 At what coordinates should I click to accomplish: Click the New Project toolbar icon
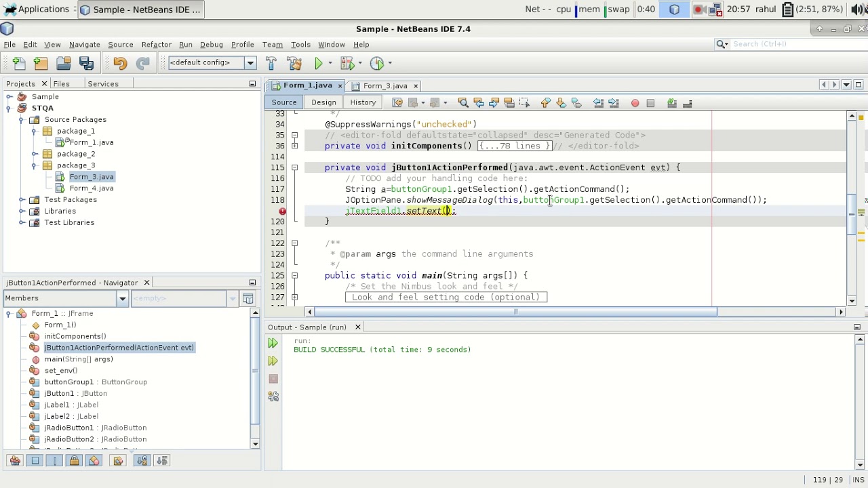click(41, 63)
